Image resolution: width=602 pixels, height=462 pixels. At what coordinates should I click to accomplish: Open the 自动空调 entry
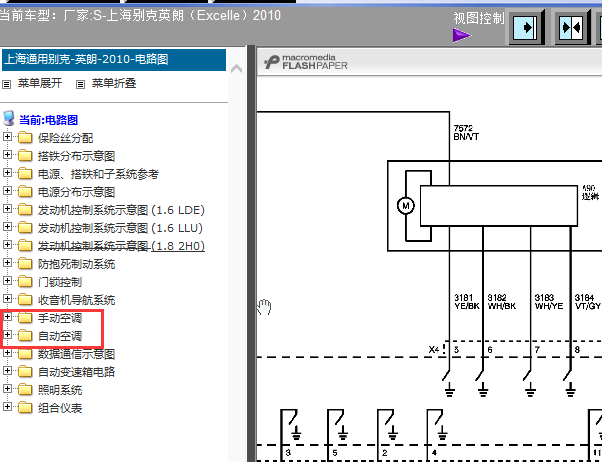coord(60,336)
